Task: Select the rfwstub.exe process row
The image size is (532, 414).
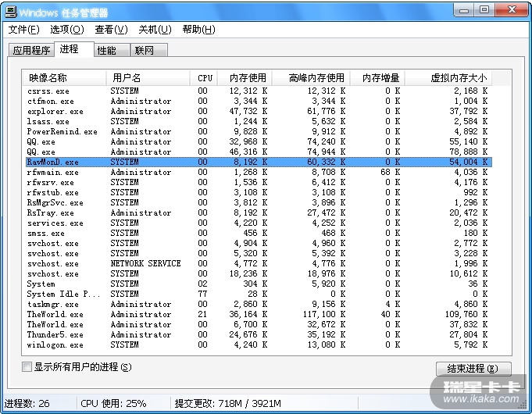Action: 259,192
